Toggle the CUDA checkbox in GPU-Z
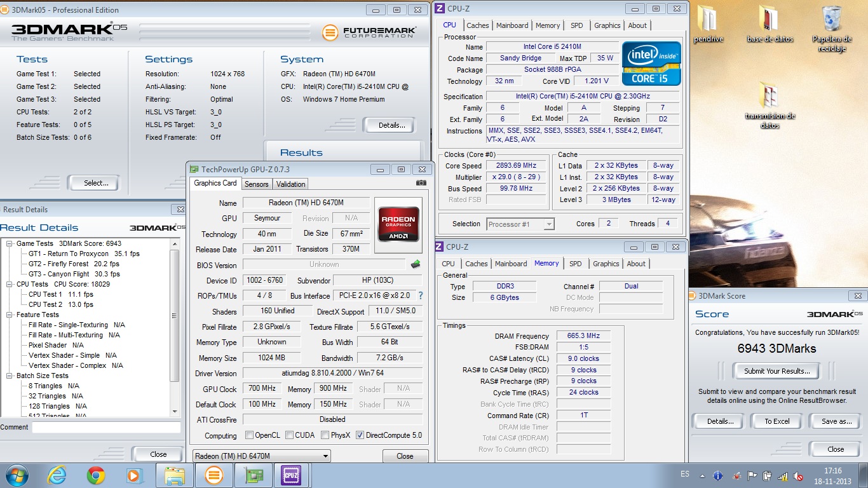The height and width of the screenshot is (488, 868). (x=289, y=435)
